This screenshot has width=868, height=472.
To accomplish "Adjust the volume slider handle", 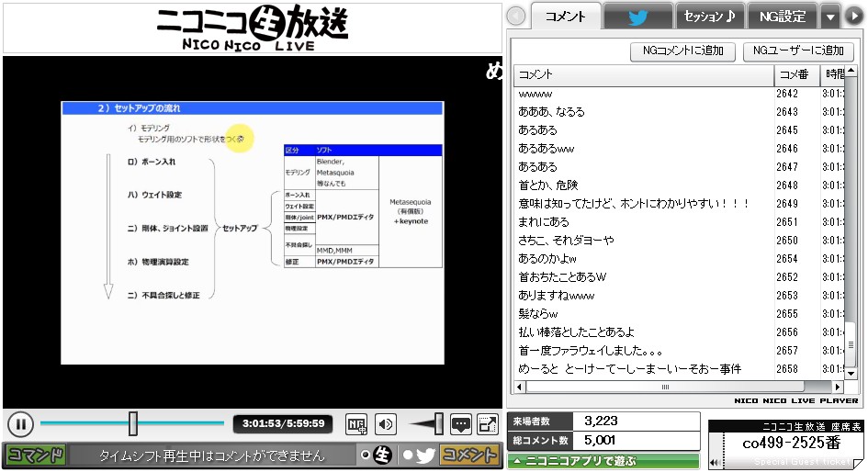I will click(438, 424).
